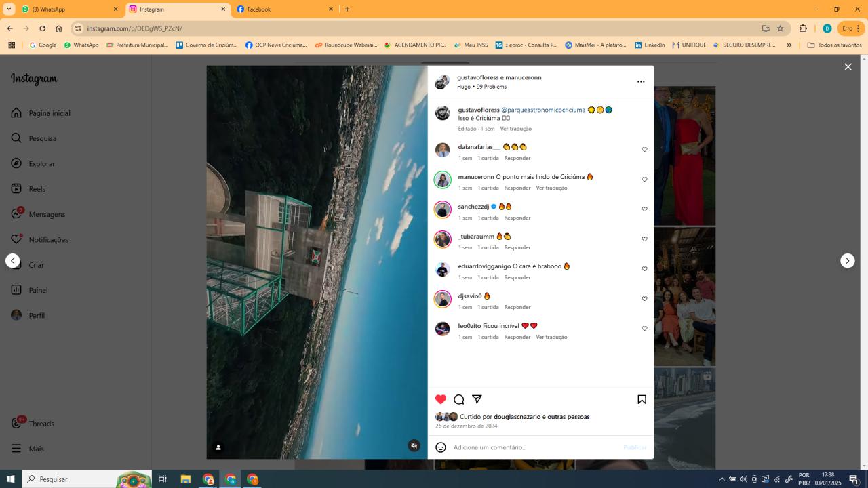Open Ver tradução under post caption
This screenshot has width=868, height=488.
(516, 129)
